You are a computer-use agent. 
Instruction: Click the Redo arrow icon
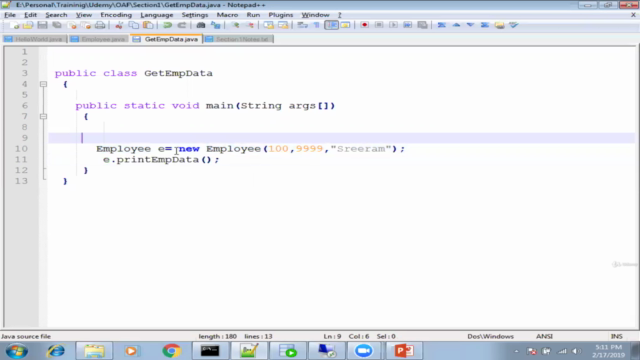click(x=182, y=25)
